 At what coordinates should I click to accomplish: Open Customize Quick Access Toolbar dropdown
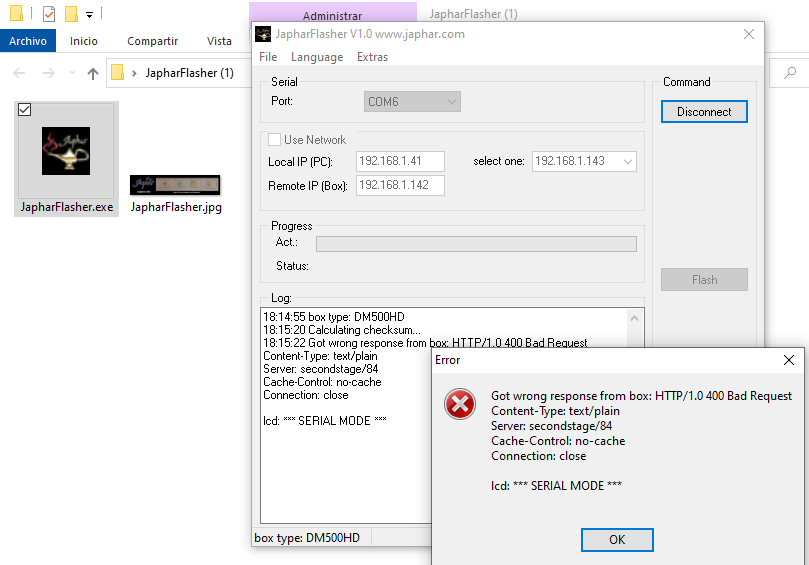89,14
